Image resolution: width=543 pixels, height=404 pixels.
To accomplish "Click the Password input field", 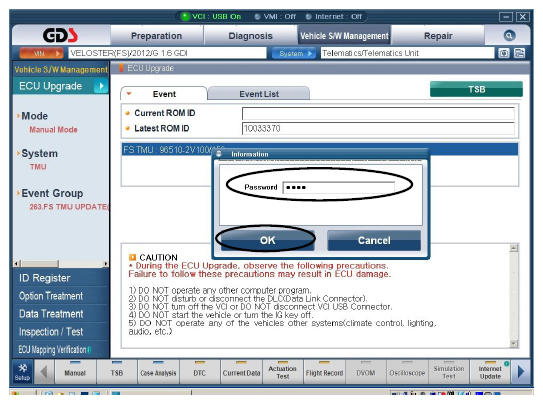I will click(338, 187).
